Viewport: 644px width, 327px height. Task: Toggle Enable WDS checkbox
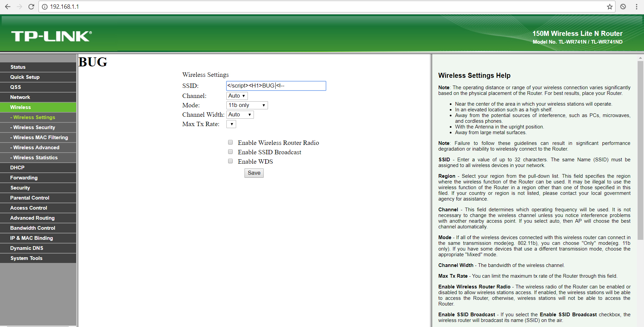(230, 161)
